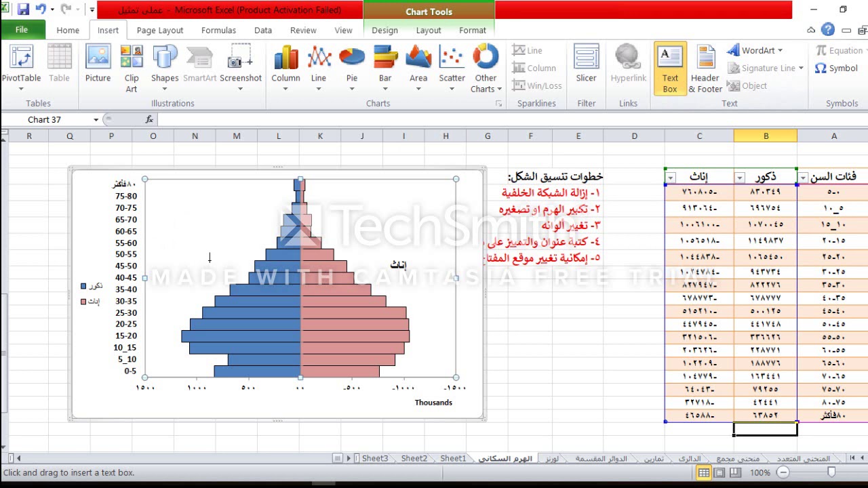Zoom out with the minus button
868x488 pixels.
click(x=783, y=472)
